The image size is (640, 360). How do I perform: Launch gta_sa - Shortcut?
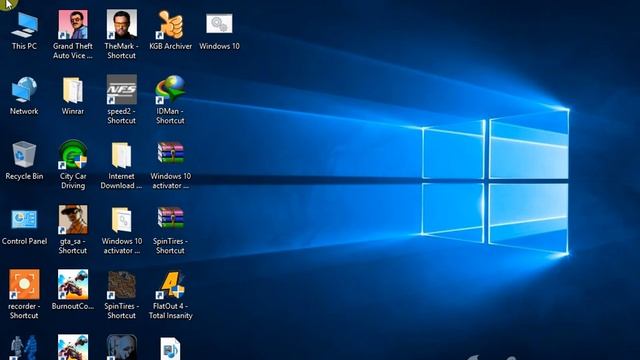tap(73, 220)
